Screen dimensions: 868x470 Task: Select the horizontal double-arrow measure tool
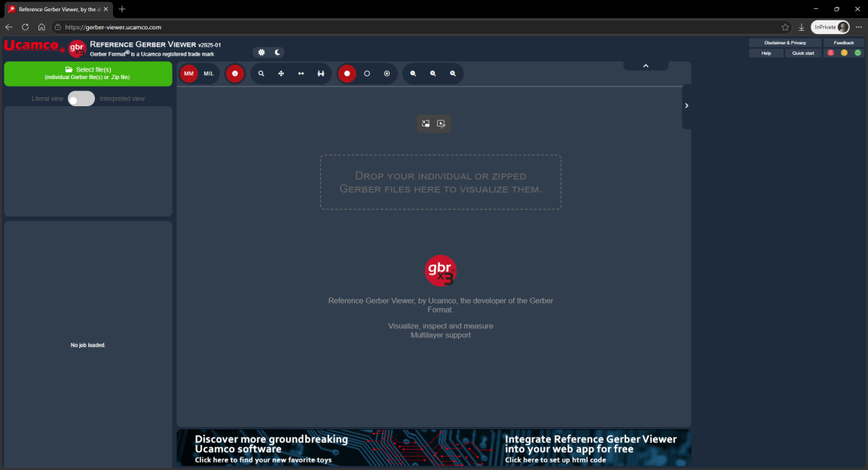(x=301, y=74)
